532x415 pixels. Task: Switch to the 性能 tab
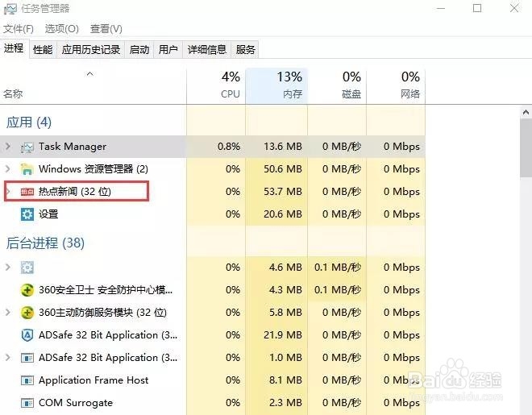(x=43, y=50)
